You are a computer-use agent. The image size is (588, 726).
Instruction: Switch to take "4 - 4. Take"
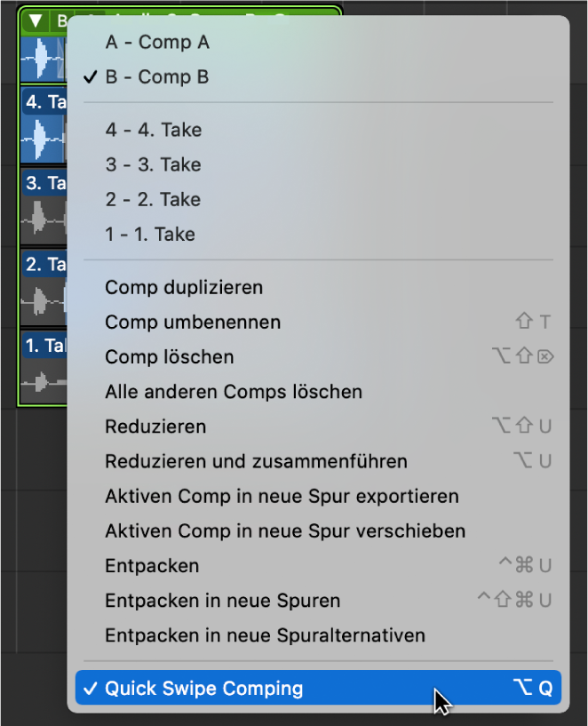click(153, 129)
